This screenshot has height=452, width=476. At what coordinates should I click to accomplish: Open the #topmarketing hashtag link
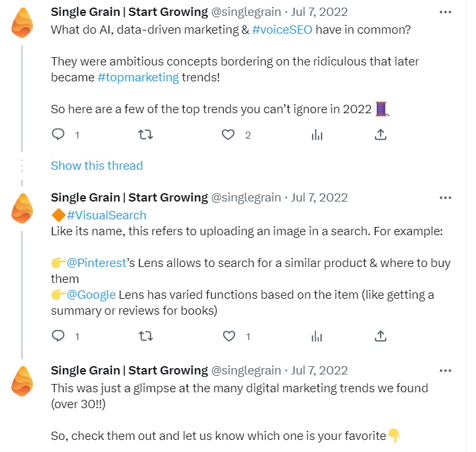pos(139,77)
